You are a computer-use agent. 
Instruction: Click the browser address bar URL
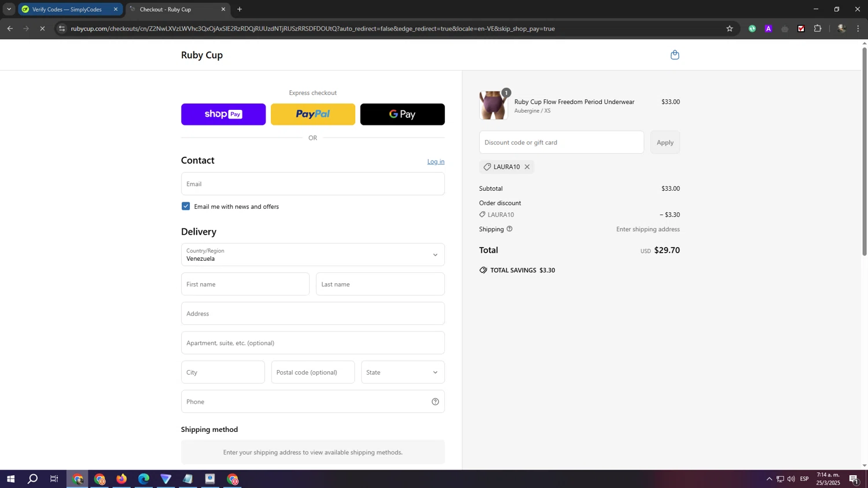[x=312, y=28]
